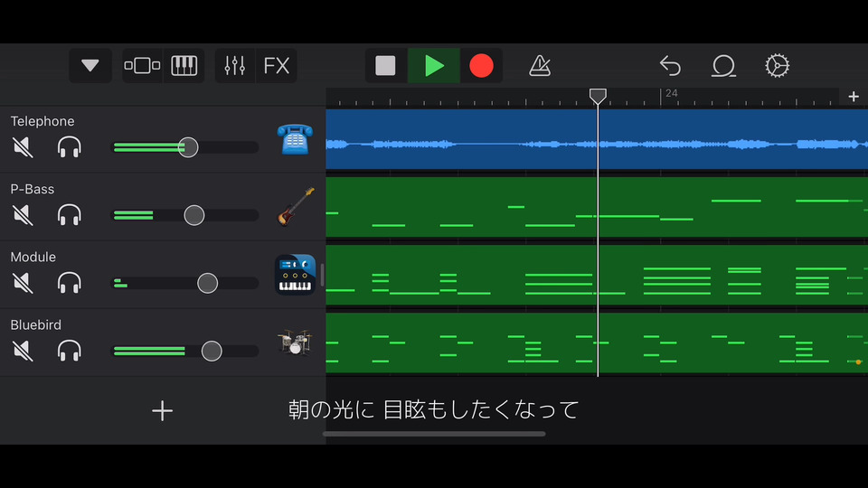Select the blue Telephone audio region
868x488 pixels.
pos(597,139)
